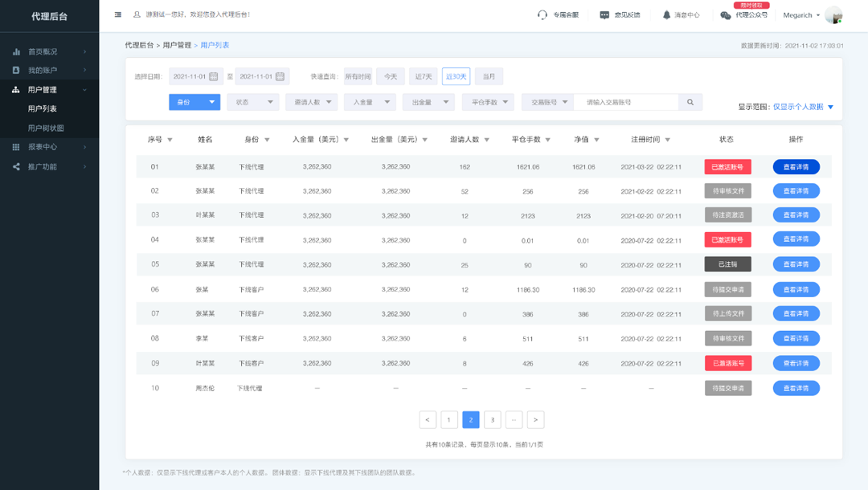
Task: Click the 下线客户 identity in row 06
Action: 252,290
